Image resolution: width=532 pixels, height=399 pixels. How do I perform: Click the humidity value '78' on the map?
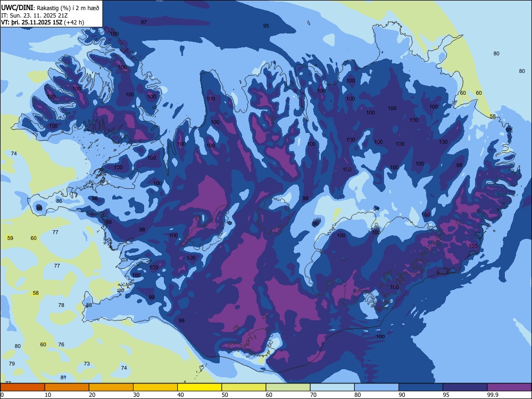[61, 305]
